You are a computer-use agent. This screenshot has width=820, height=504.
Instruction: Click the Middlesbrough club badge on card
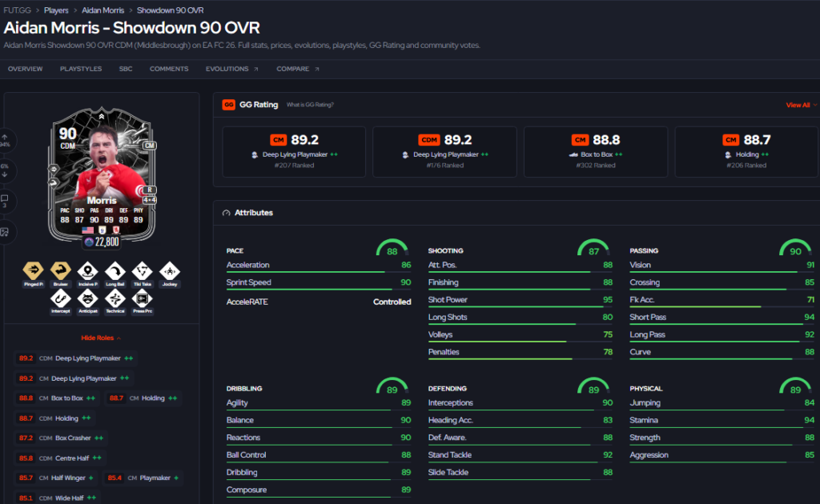click(x=117, y=230)
